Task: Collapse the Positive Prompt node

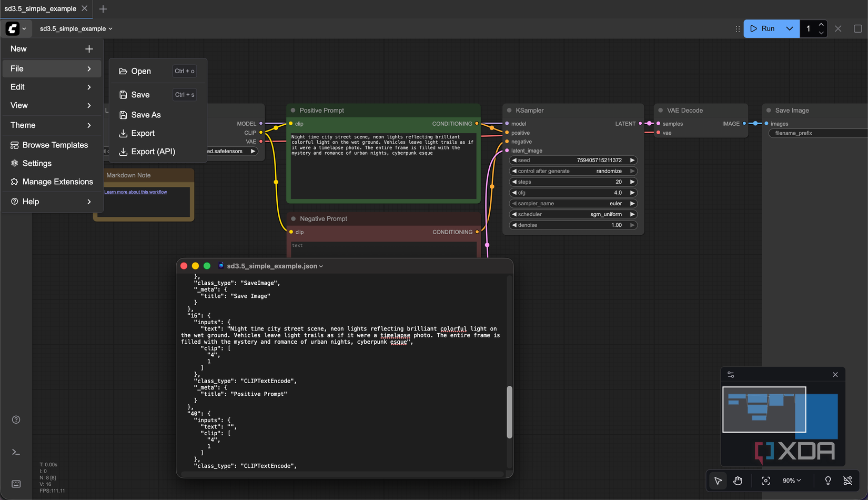Action: tap(294, 111)
